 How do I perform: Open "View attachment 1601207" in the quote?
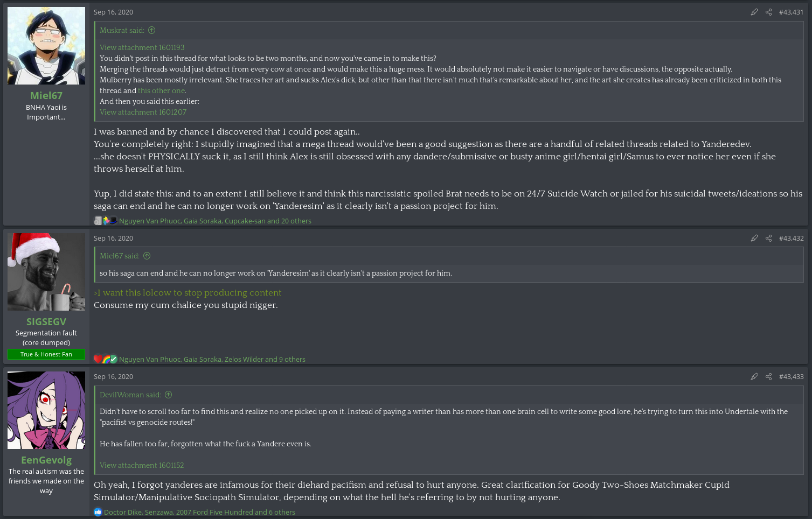coord(143,112)
